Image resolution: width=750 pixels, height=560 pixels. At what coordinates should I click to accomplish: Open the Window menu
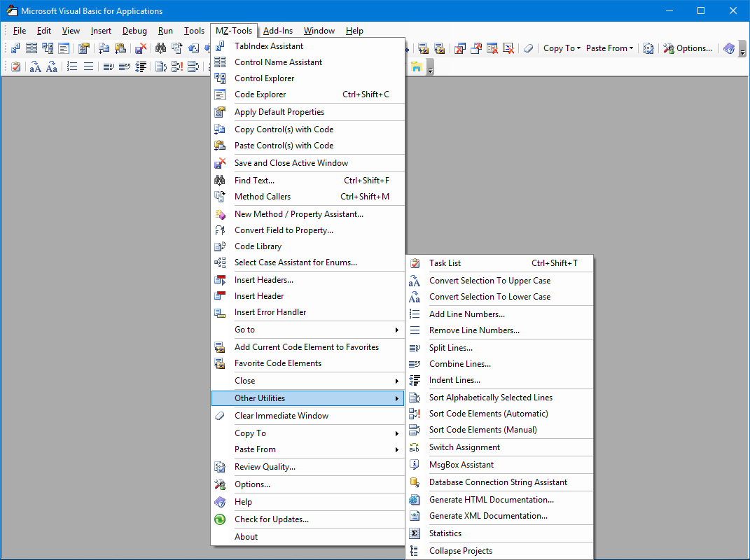coord(319,31)
